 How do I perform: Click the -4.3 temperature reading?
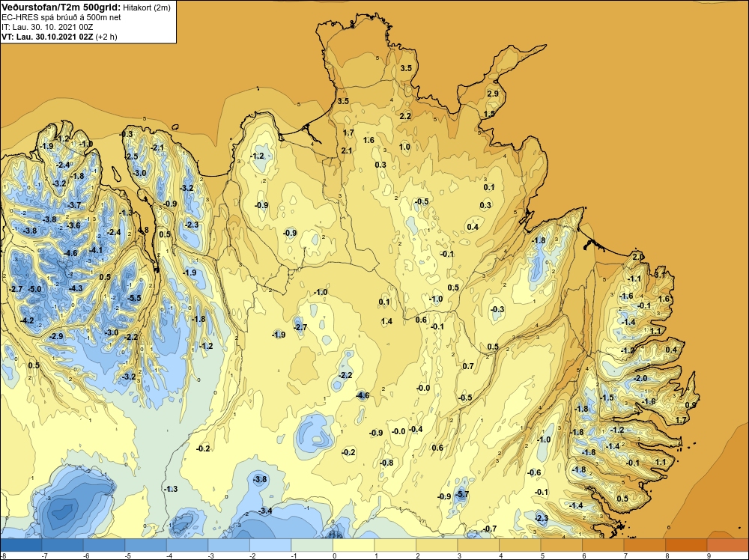click(x=76, y=288)
